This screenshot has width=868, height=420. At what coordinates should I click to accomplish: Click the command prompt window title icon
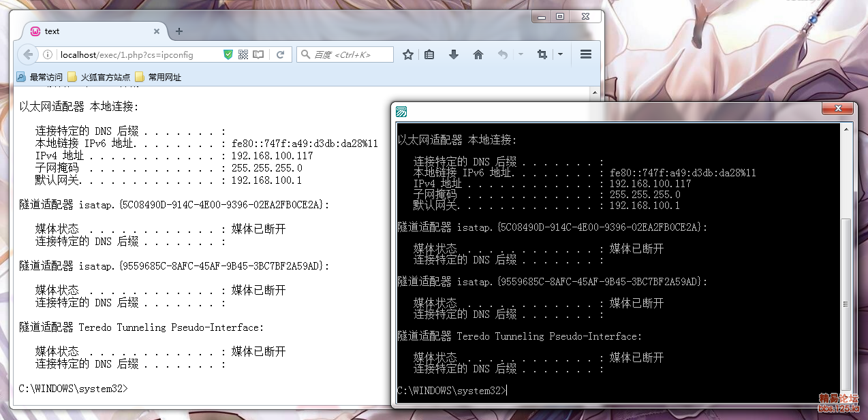(x=401, y=112)
